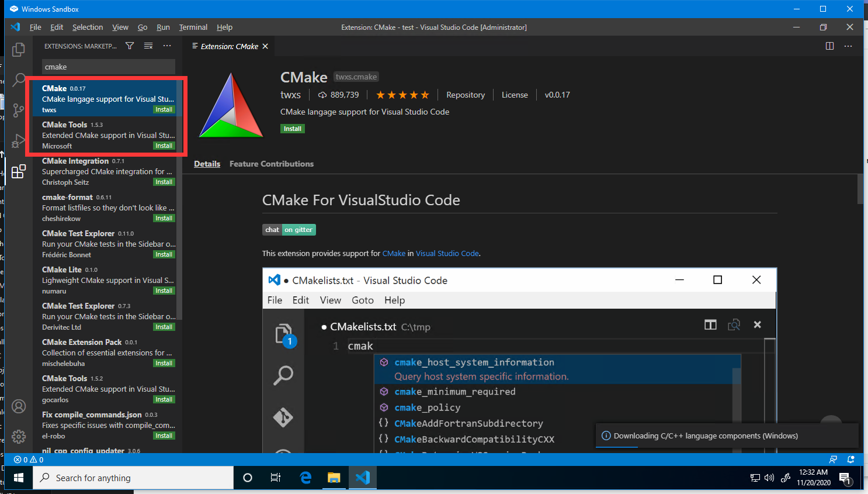The height and width of the screenshot is (494, 868).
Task: Open Source Control view icon
Action: point(19,110)
